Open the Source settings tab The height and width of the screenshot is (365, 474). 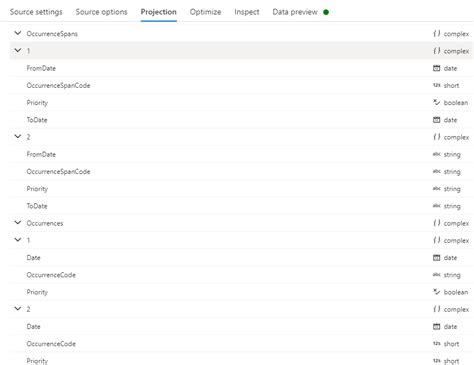pyautogui.click(x=36, y=12)
